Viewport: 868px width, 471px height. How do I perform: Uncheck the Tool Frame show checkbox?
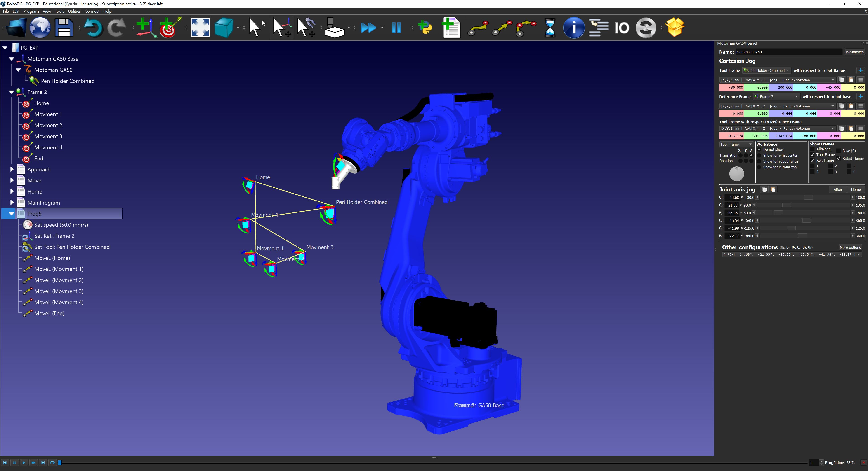click(x=812, y=155)
